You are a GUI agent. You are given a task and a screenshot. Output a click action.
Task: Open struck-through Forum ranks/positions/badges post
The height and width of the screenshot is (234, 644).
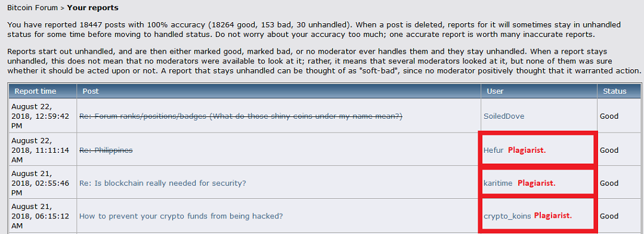pyautogui.click(x=241, y=116)
